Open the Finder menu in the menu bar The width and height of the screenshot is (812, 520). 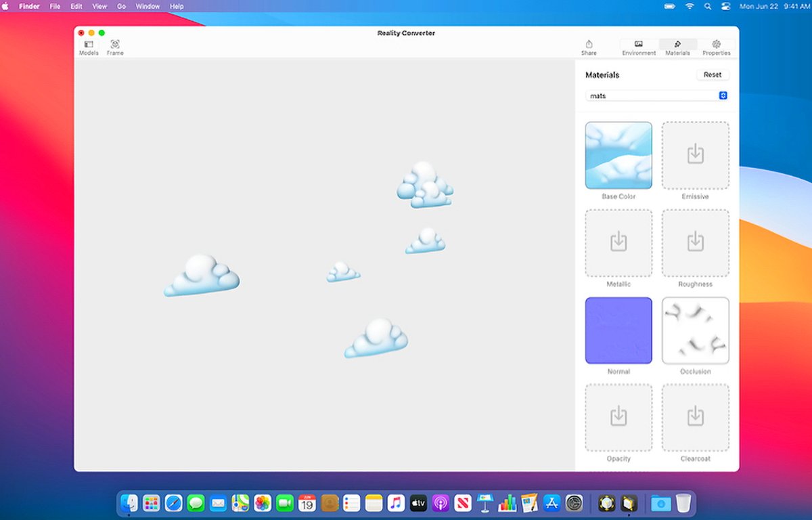pos(29,6)
